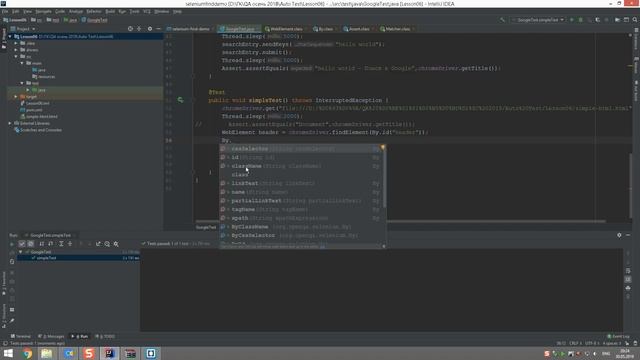The image size is (640, 360).
Task: Click the build hammer icon in toolbar
Action: [x=502, y=20]
